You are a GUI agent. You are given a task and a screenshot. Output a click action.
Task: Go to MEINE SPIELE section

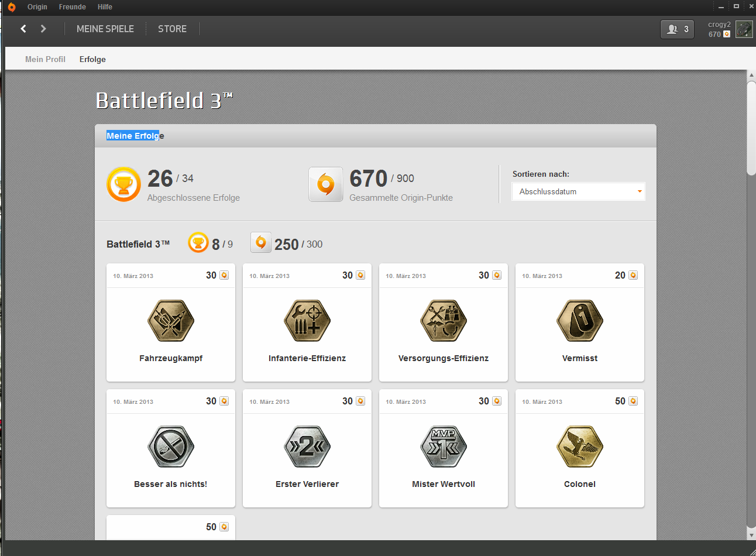(x=105, y=29)
